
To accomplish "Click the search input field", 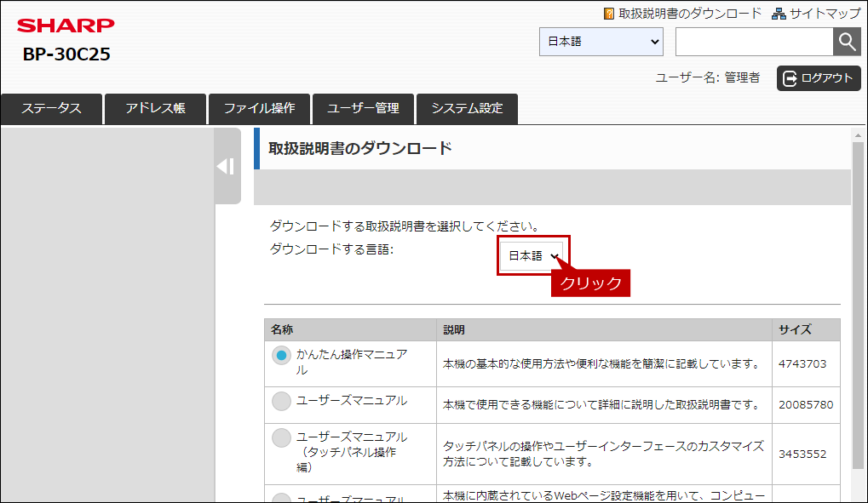I will coord(754,42).
